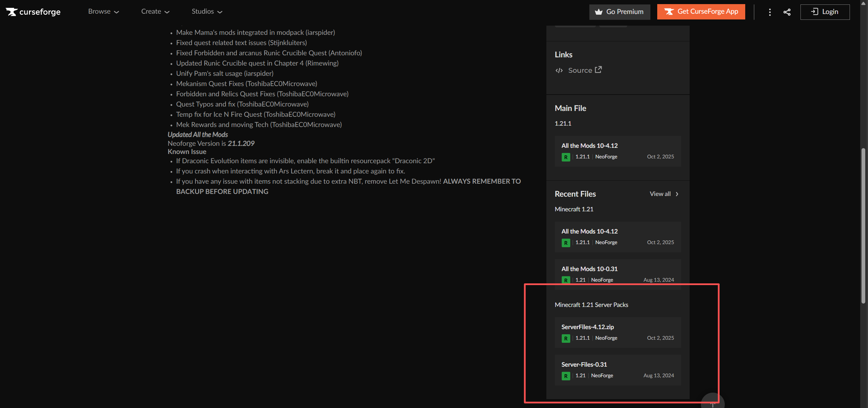Click the Source code brackets icon

point(559,70)
